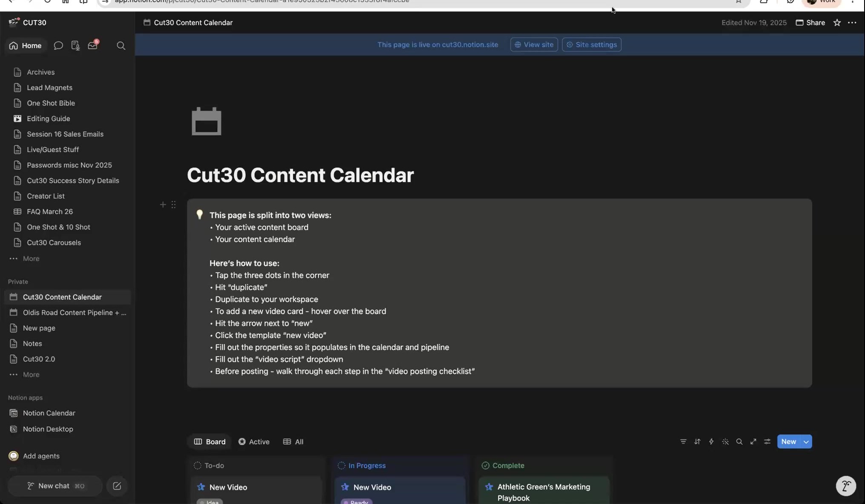The height and width of the screenshot is (504, 865).
Task: Click the To-do status circle icon
Action: 198,465
